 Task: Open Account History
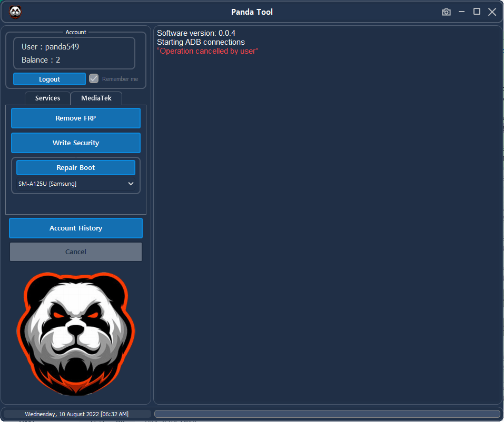click(75, 228)
